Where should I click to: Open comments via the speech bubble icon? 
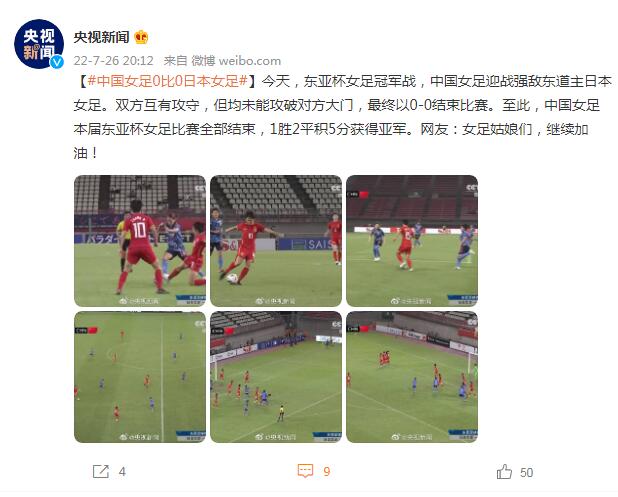point(305,471)
